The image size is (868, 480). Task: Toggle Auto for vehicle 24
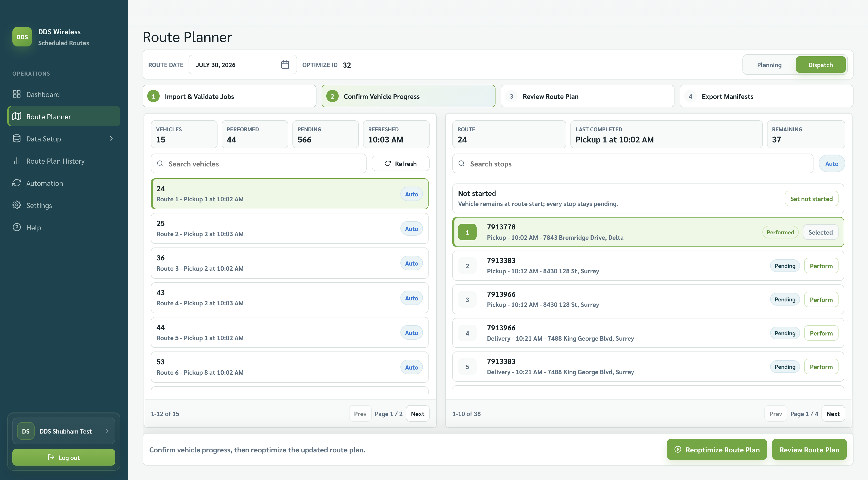[412, 194]
